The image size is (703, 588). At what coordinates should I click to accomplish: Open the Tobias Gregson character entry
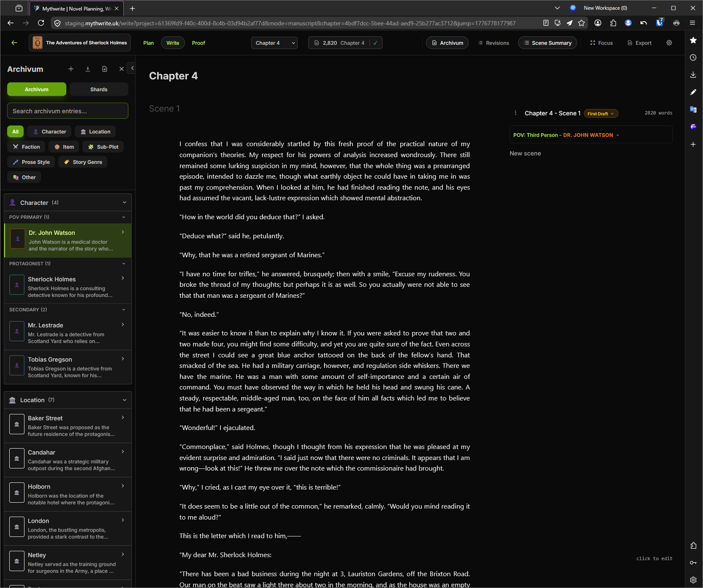pyautogui.click(x=68, y=367)
